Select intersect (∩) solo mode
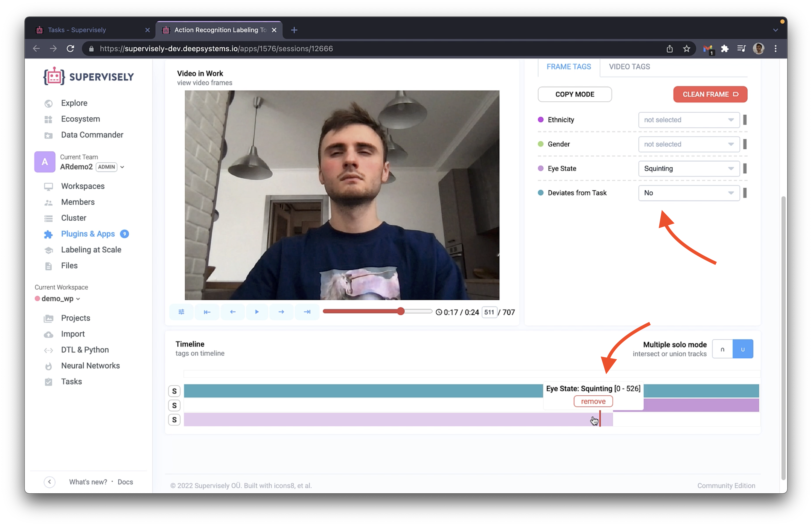This screenshot has height=526, width=812. coord(722,349)
